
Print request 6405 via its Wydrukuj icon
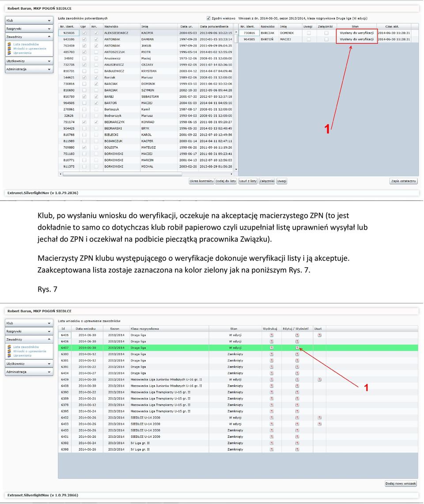tap(272, 335)
